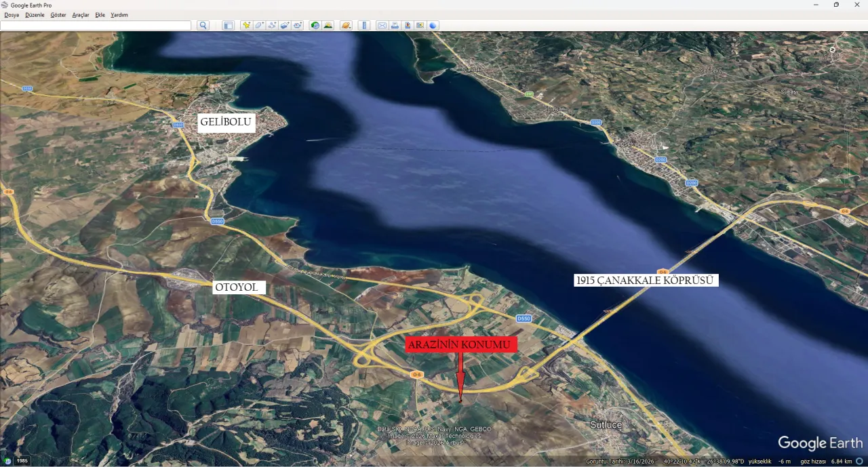This screenshot has height=467, width=868.
Task: Select the Add Polygon tool
Action: click(x=259, y=25)
